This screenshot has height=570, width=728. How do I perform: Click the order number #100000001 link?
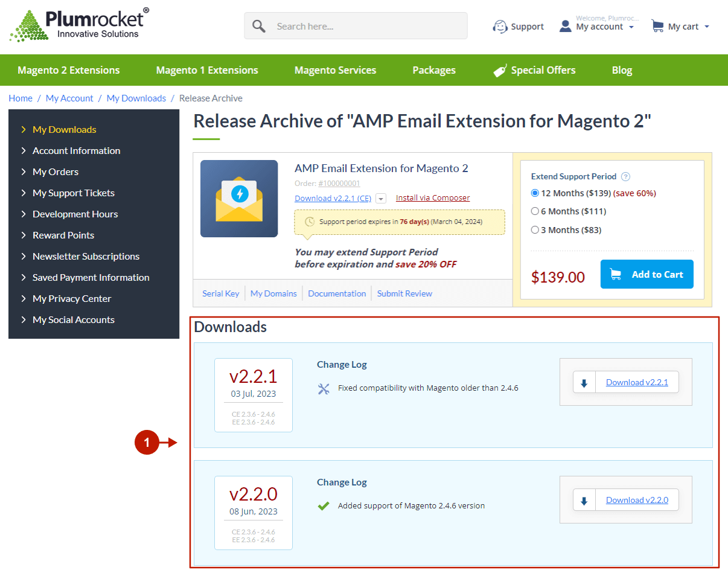point(339,184)
